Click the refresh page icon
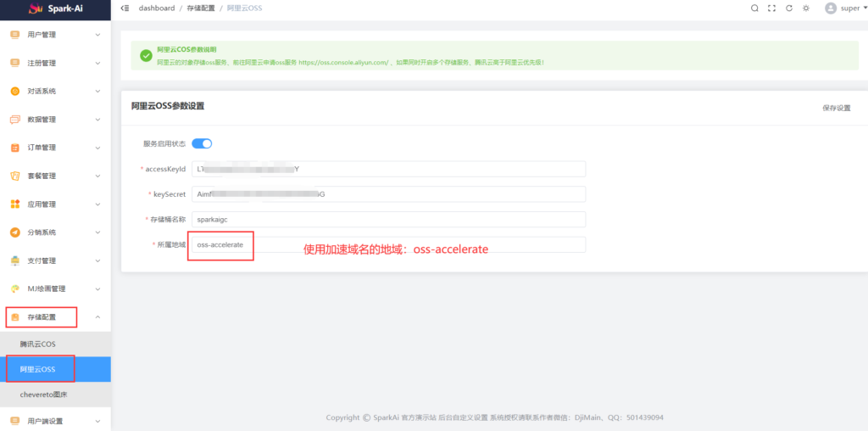Viewport: 868px width, 431px height. [789, 8]
